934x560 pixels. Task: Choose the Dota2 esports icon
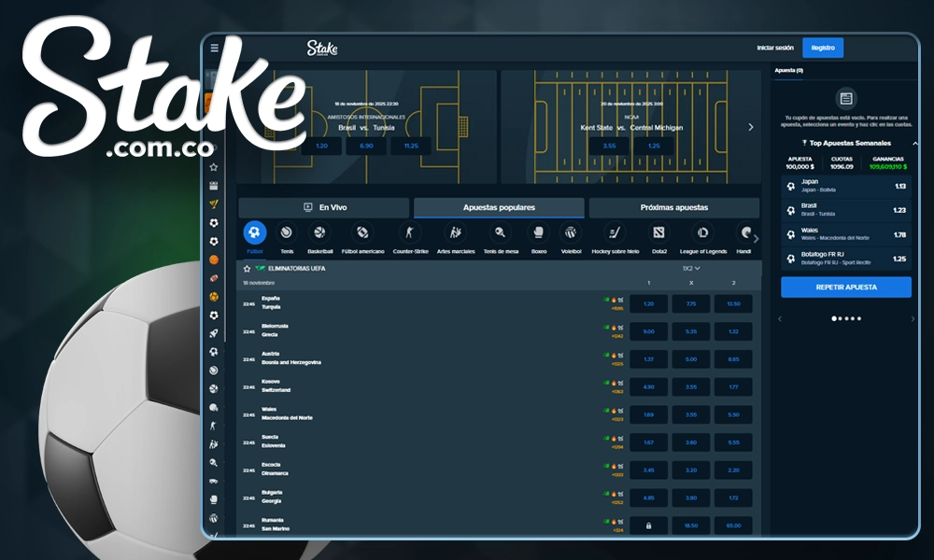click(659, 233)
